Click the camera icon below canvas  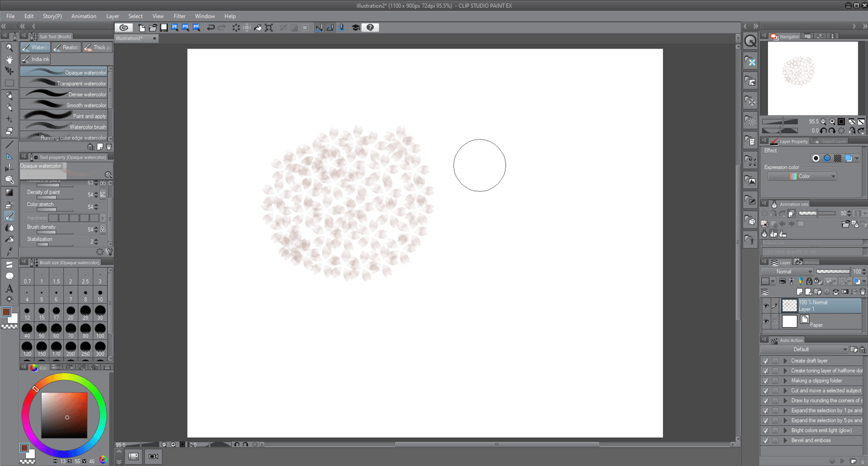point(153,456)
